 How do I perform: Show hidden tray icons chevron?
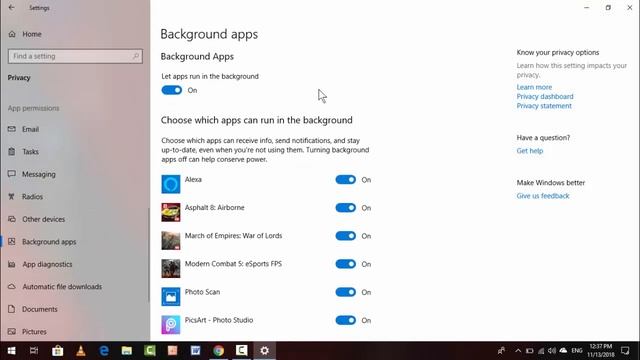tap(518, 351)
